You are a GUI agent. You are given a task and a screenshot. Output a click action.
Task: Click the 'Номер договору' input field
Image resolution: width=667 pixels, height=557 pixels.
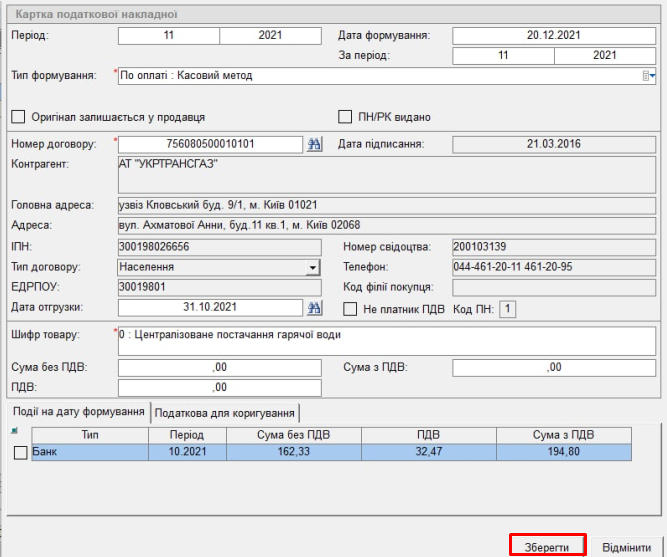210,145
